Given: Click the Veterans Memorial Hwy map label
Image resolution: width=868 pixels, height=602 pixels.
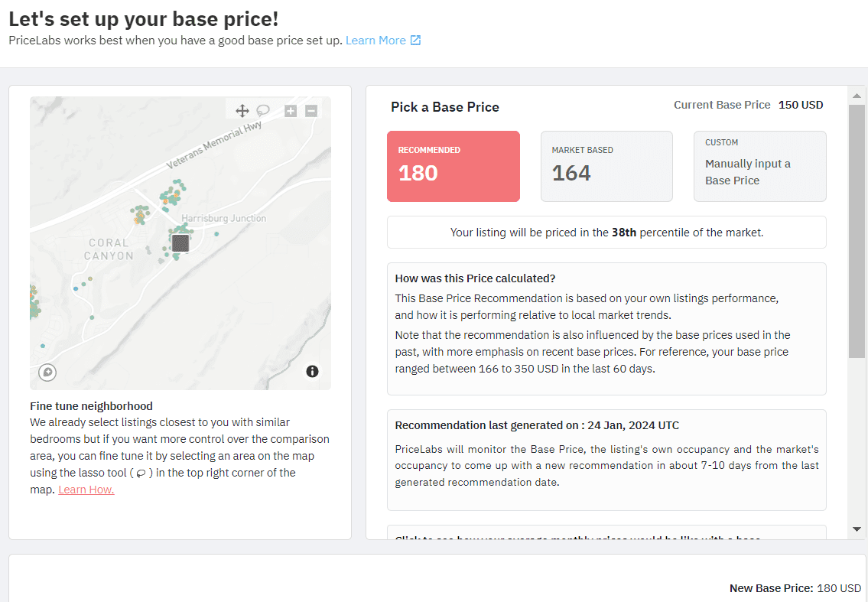Looking at the screenshot, I should (213, 145).
